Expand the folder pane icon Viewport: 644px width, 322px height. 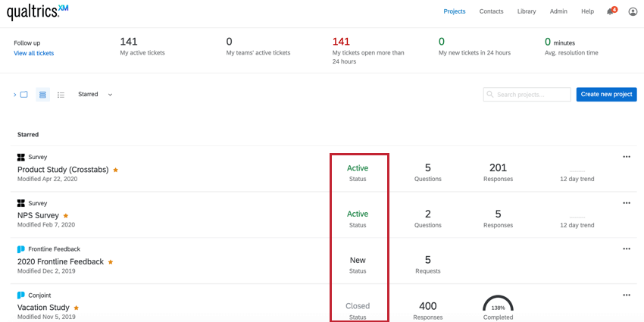click(x=20, y=95)
